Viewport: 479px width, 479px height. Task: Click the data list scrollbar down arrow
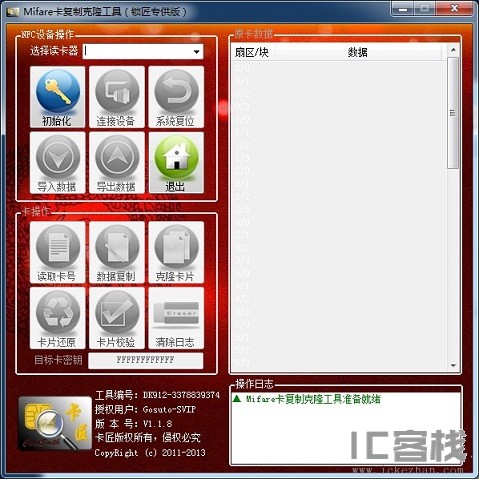click(453, 365)
